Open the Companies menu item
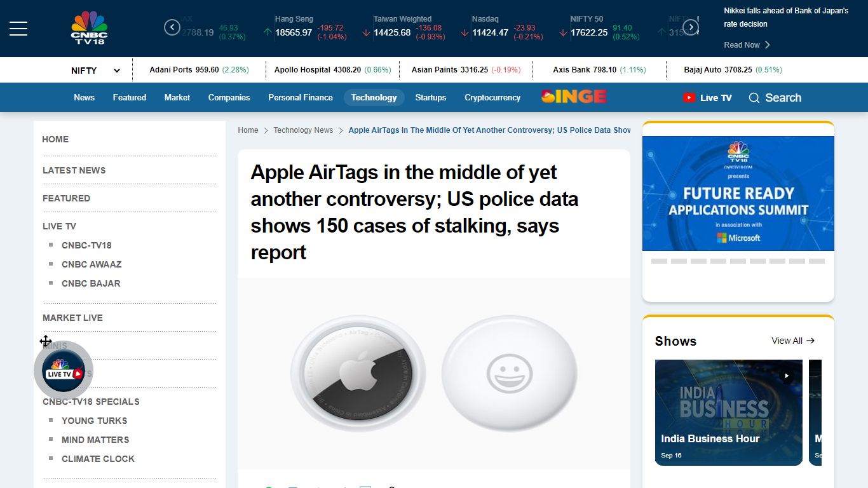This screenshot has height=488, width=868. tap(229, 97)
